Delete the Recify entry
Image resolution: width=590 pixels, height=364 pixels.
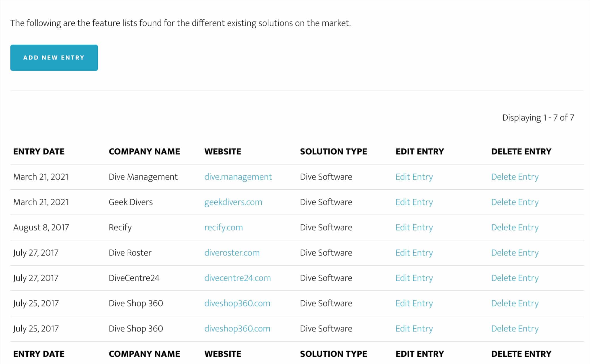(515, 227)
